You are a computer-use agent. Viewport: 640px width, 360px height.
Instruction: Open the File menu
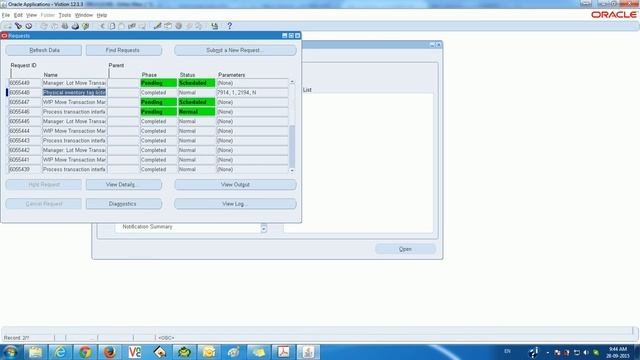point(6,15)
